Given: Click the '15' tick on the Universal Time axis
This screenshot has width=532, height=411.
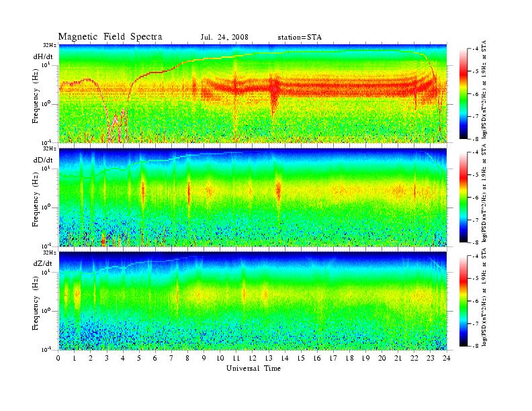Looking at the screenshot, I should (301, 358).
